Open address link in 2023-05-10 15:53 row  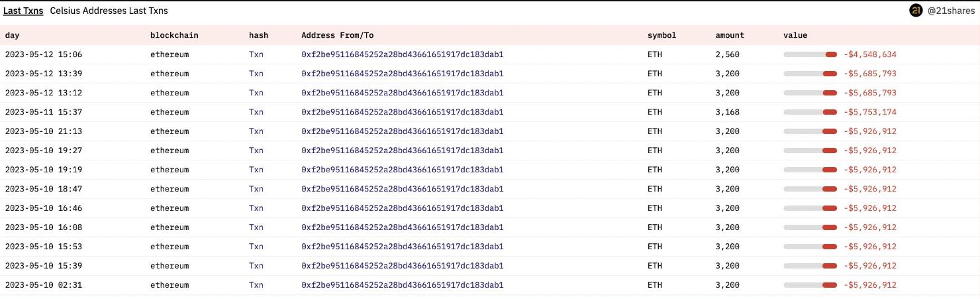coord(402,247)
